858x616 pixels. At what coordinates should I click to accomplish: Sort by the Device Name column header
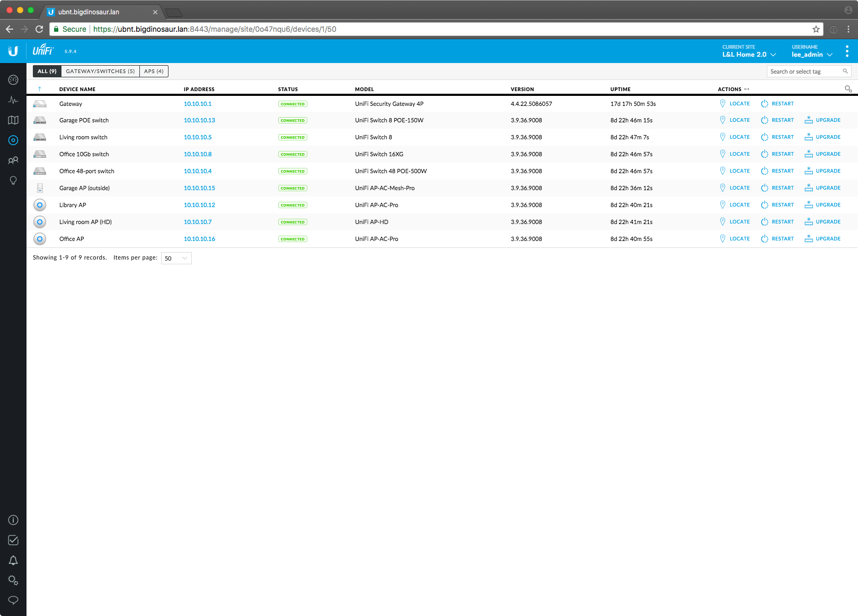(77, 90)
